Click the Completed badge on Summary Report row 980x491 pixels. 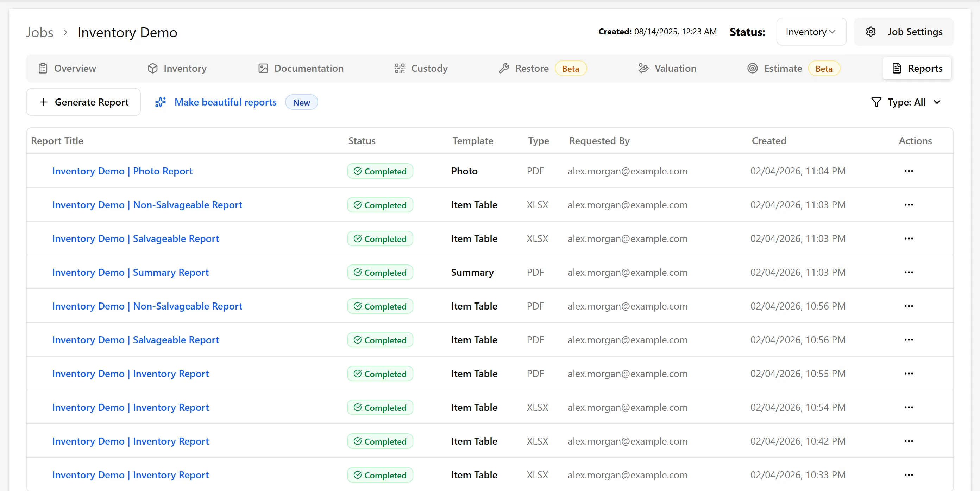[380, 273]
